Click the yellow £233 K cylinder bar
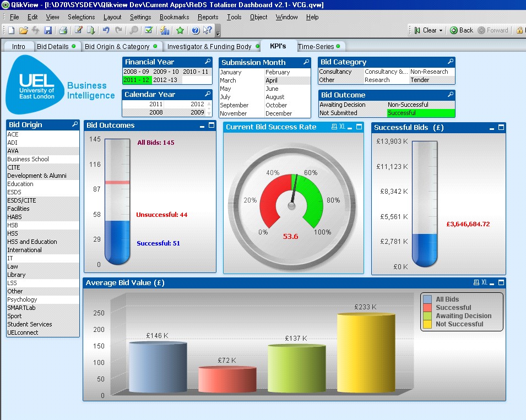Screen dimensions: 526x420 pyautogui.click(x=366, y=353)
